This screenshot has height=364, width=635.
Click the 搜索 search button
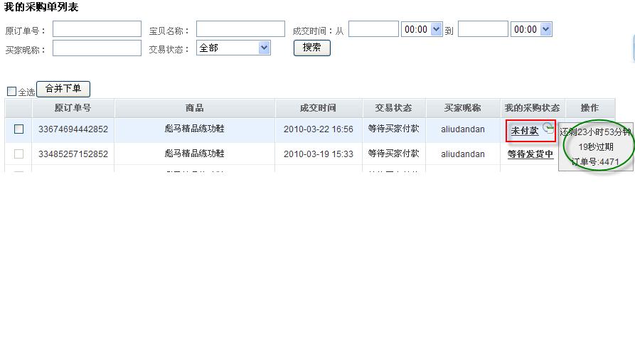pyautogui.click(x=311, y=48)
